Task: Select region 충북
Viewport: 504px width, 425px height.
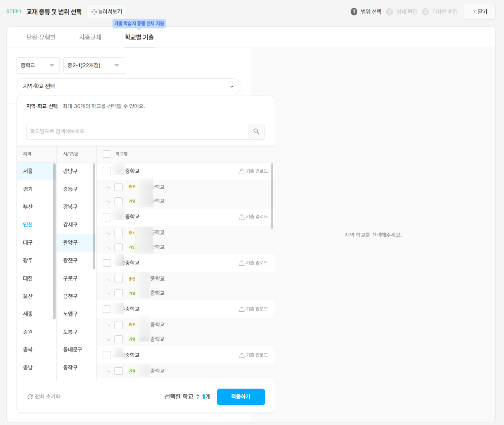Action: point(35,349)
